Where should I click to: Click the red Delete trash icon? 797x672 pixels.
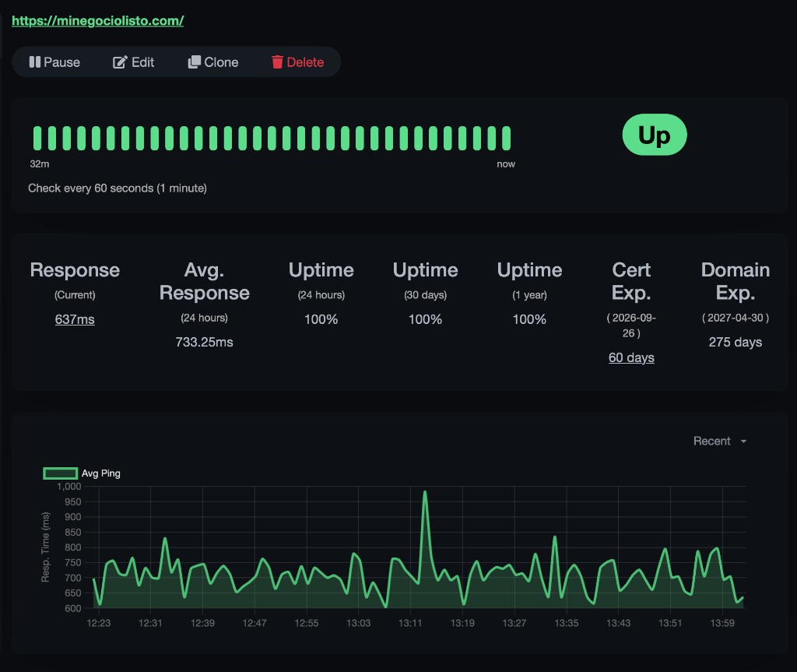point(277,62)
